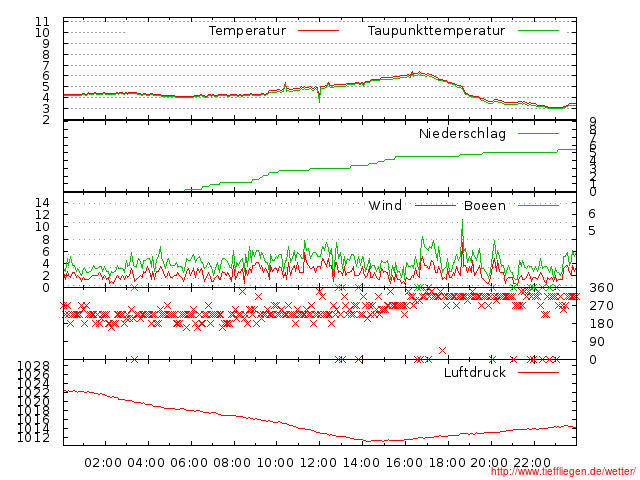Click the 12:00 time axis label
The height and width of the screenshot is (480, 640).
[x=318, y=463]
